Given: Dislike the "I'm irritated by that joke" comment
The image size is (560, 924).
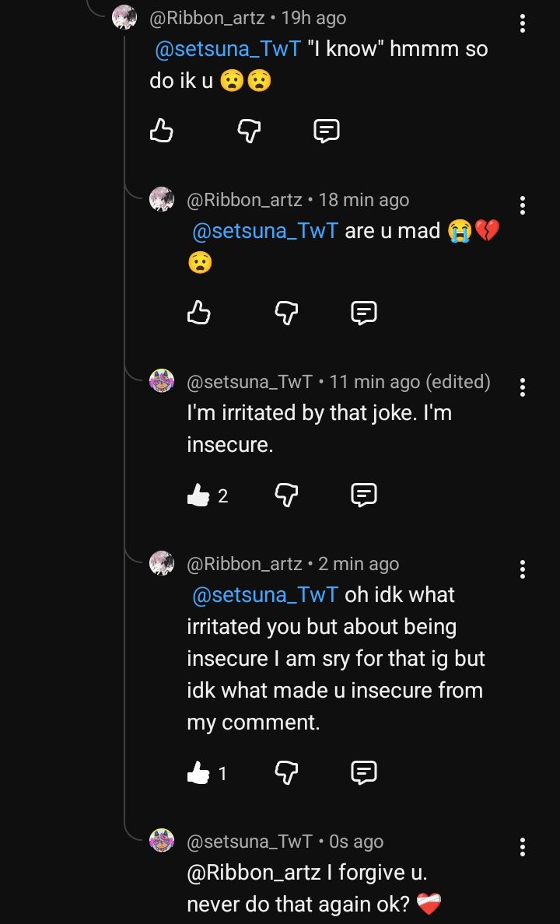Looking at the screenshot, I should (x=287, y=495).
